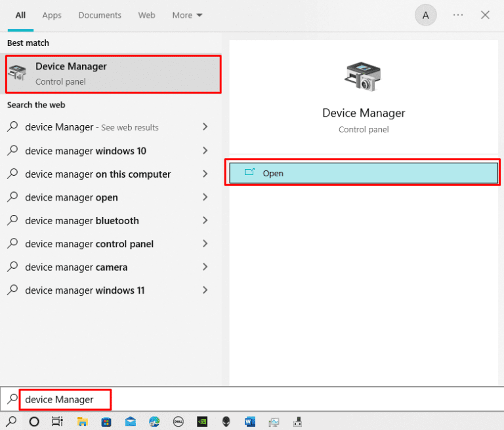Image resolution: width=504 pixels, height=430 pixels.
Task: Open File Explorer from the taskbar
Action: pos(82,421)
